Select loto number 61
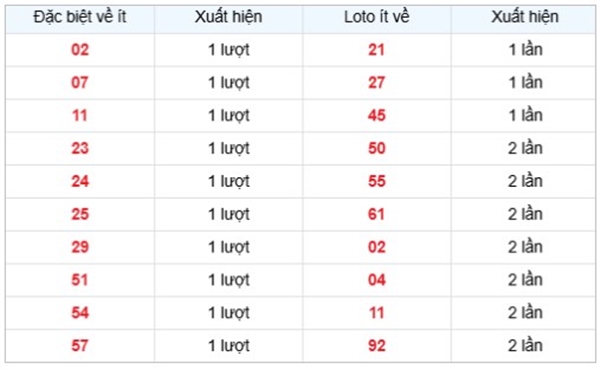600x369 pixels. click(x=377, y=214)
